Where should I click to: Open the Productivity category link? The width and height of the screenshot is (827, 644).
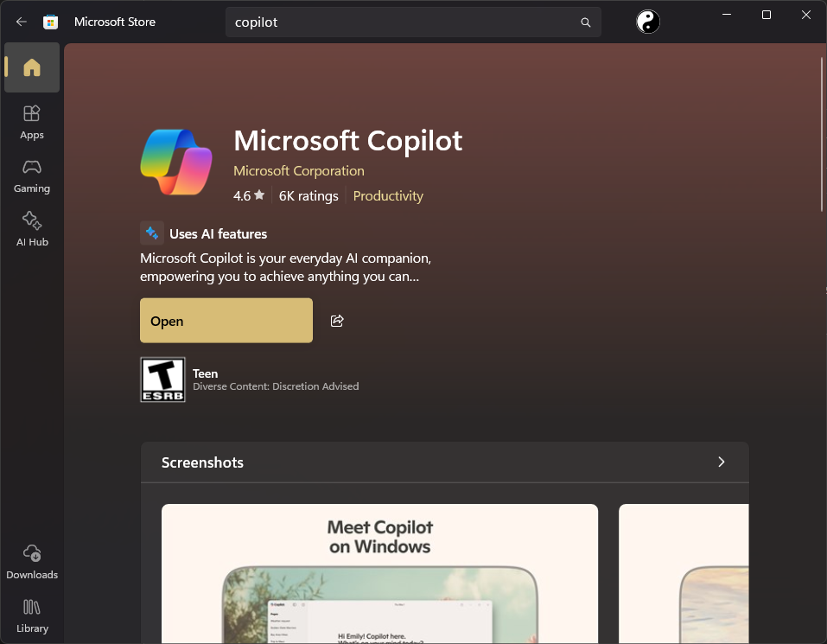(x=388, y=195)
